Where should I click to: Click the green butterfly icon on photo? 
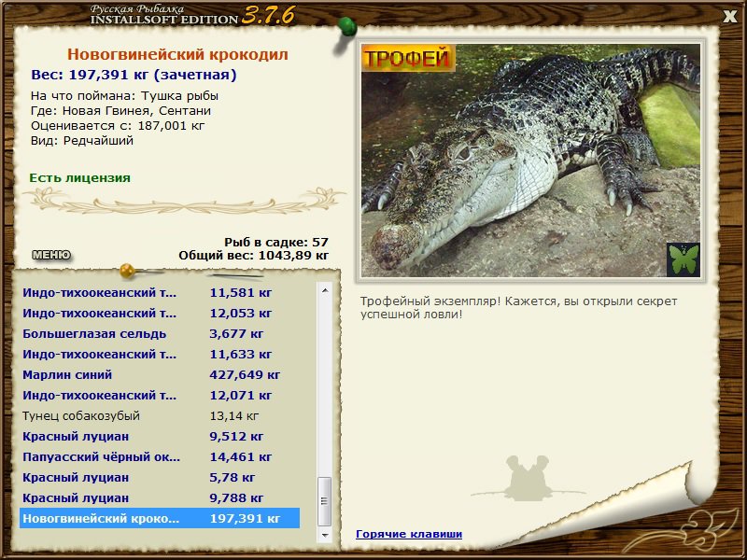tap(684, 259)
